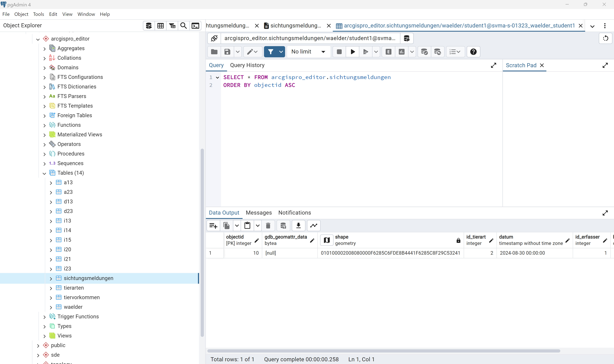Open the PSQL Tool terminal icon
The image size is (614, 364).
coord(195,26)
